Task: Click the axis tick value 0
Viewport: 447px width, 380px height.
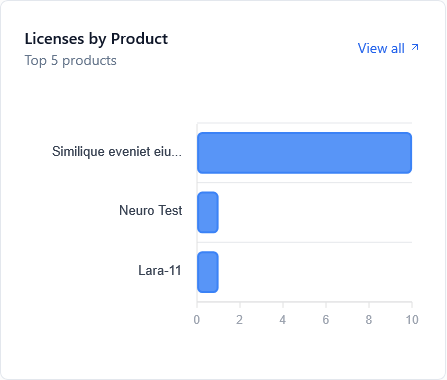Action: click(x=197, y=320)
